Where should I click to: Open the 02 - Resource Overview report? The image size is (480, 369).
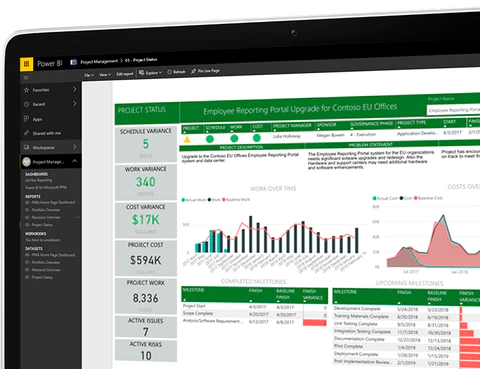click(x=43, y=217)
